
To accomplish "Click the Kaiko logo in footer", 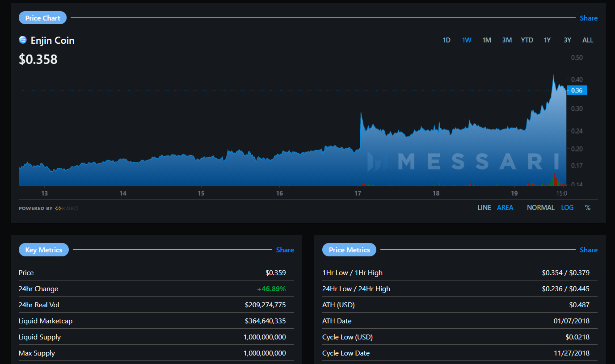I will [67, 209].
